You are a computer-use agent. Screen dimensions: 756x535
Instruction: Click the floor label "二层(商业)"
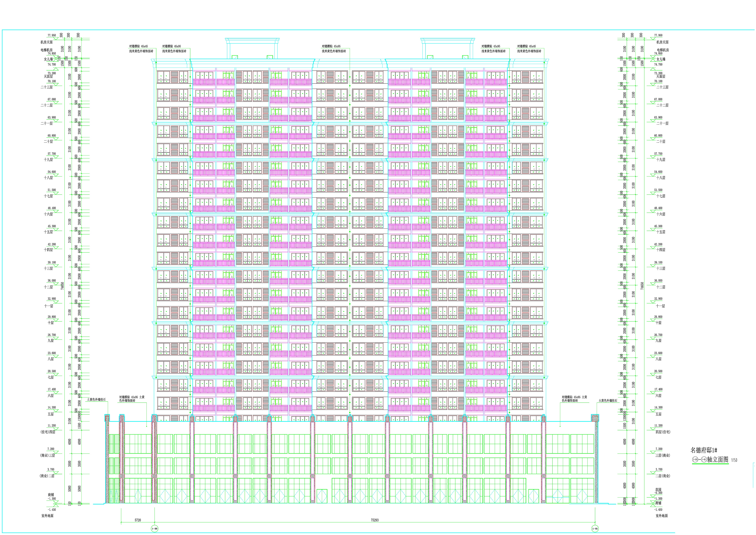(x=663, y=476)
